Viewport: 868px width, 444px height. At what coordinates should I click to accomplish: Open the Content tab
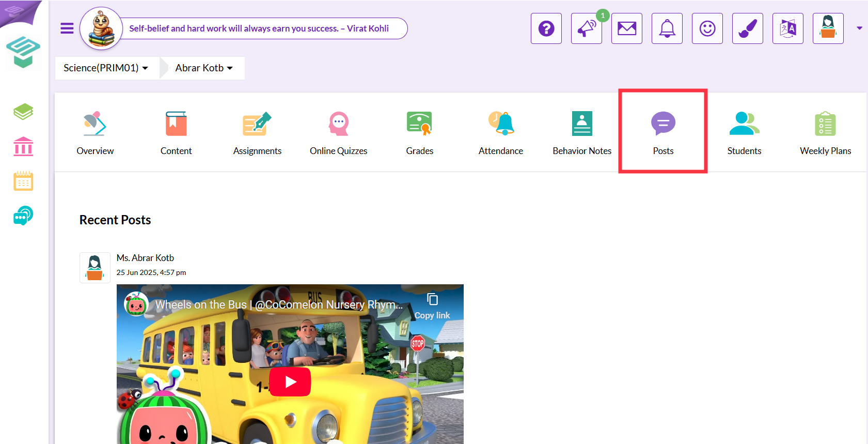pos(176,133)
